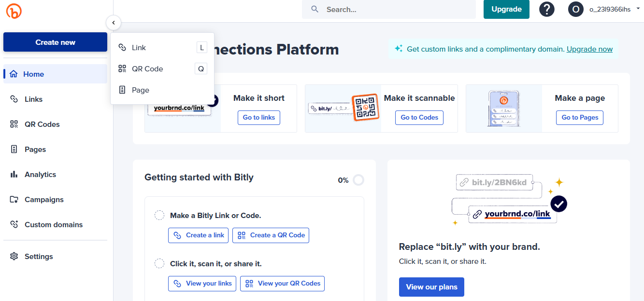Open the account dropdown next to o_23l9366ihs
Screen dimensions: 644x301
tap(639, 9)
